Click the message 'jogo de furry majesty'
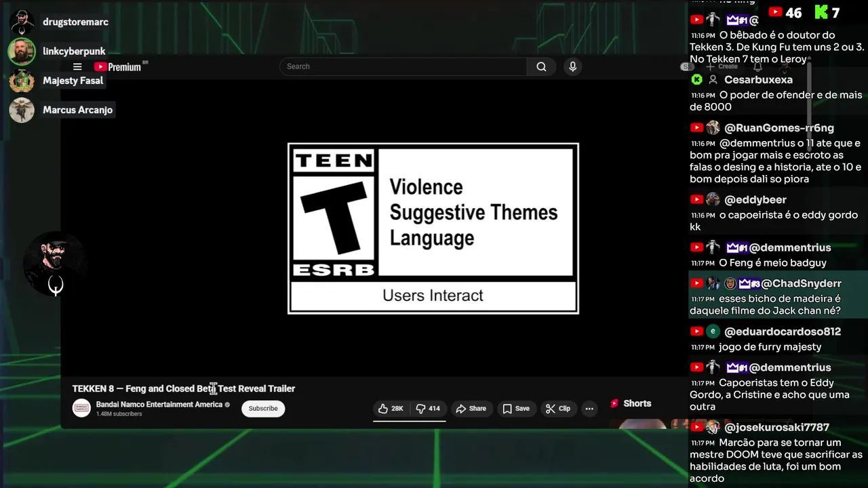Screen dimensions: 868x488 (770, 347)
